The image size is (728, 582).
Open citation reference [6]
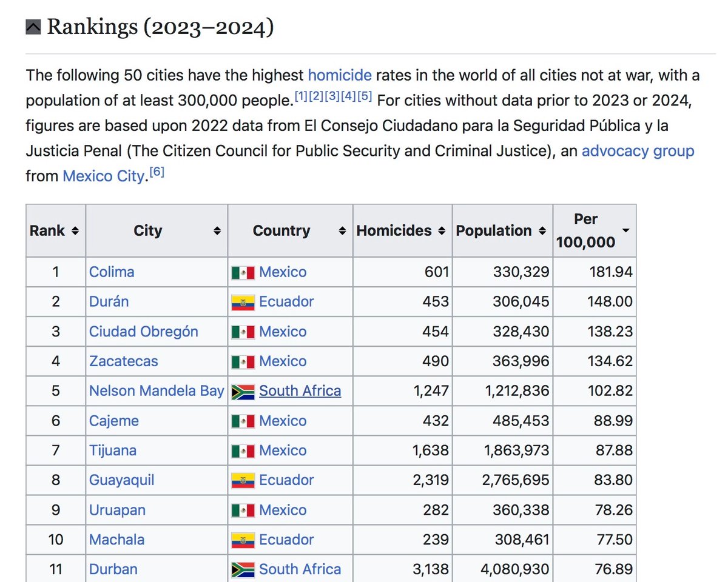click(x=157, y=173)
